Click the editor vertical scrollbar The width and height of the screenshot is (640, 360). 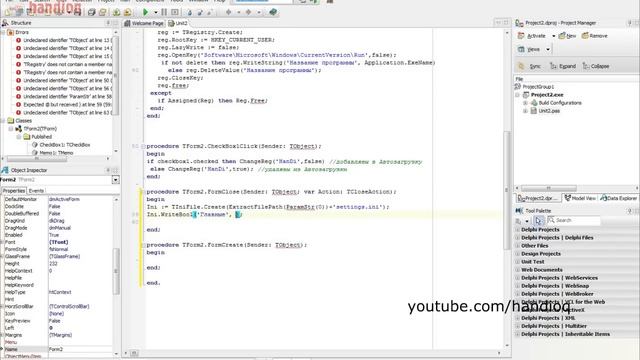507,190
